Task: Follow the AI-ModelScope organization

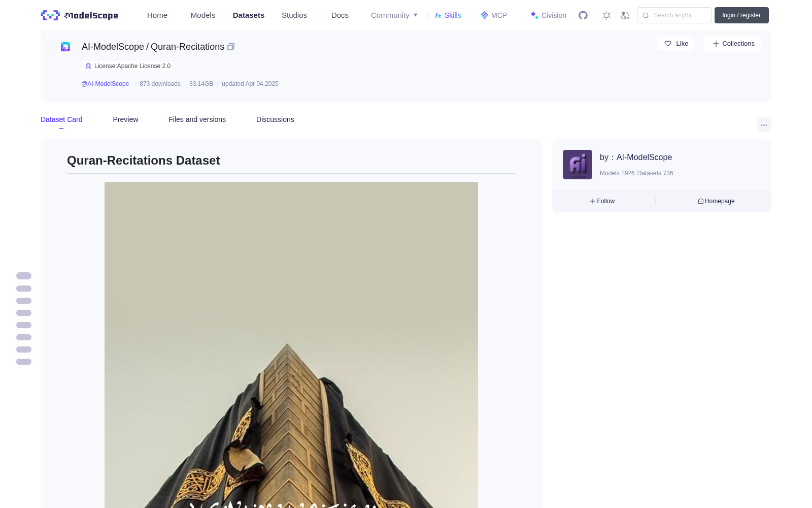Action: pyautogui.click(x=602, y=201)
